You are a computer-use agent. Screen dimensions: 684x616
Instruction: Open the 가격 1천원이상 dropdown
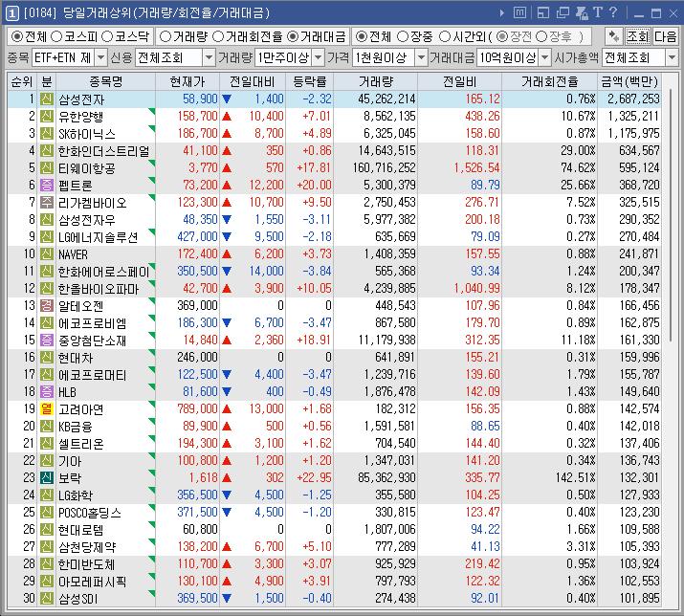(x=421, y=57)
